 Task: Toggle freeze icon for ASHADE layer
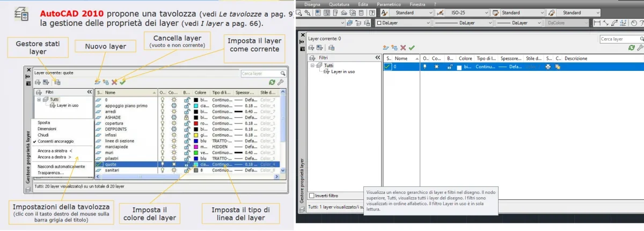pos(174,117)
